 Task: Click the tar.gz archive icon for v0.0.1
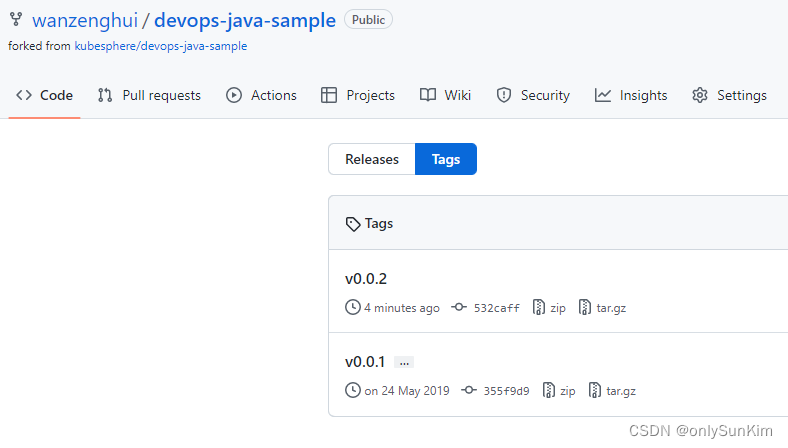click(595, 390)
